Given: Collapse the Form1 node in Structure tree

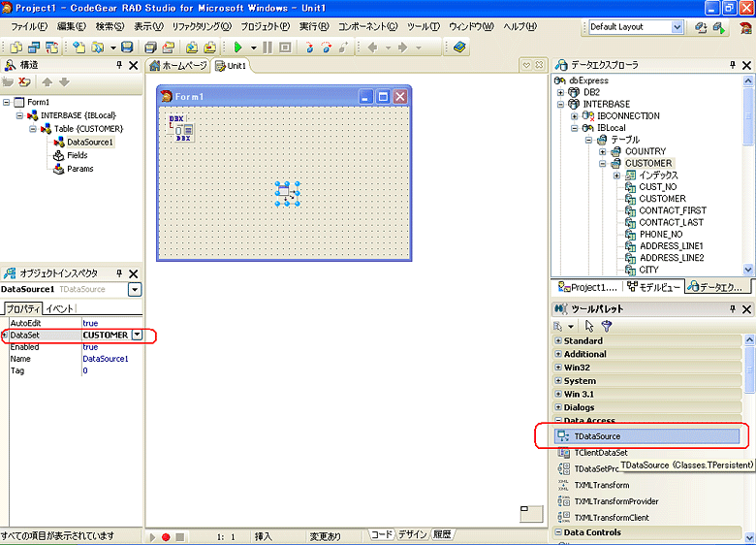Looking at the screenshot, I should [6, 102].
